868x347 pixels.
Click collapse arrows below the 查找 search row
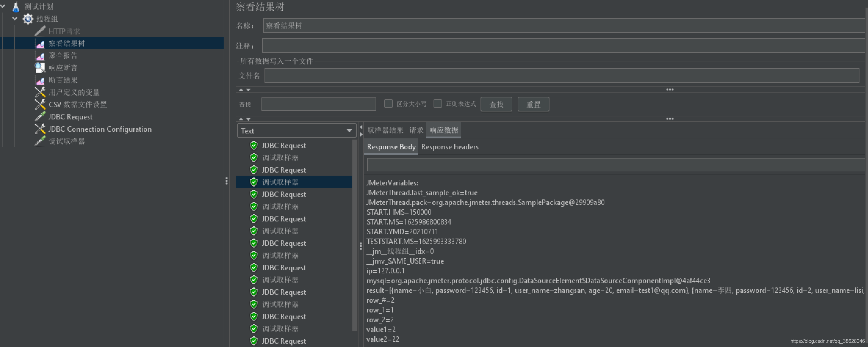[x=245, y=119]
